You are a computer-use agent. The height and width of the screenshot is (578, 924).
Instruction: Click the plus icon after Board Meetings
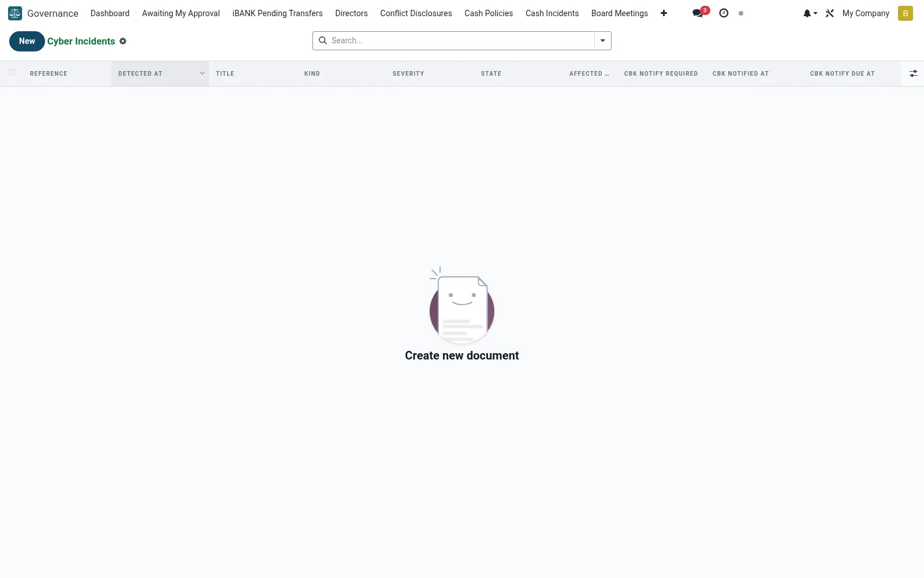point(664,13)
